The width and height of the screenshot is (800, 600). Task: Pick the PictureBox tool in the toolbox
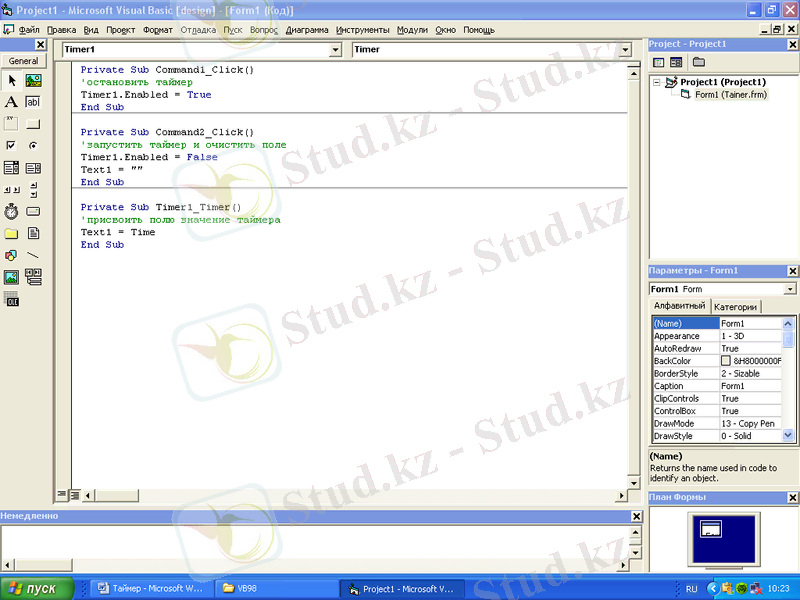pos(33,80)
